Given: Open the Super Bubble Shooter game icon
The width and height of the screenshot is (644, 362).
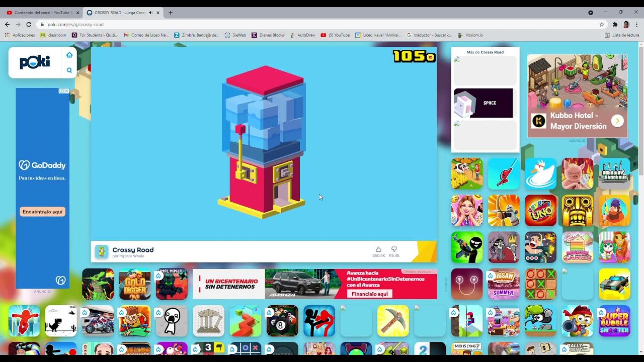Looking at the screenshot, I should pyautogui.click(x=614, y=321).
